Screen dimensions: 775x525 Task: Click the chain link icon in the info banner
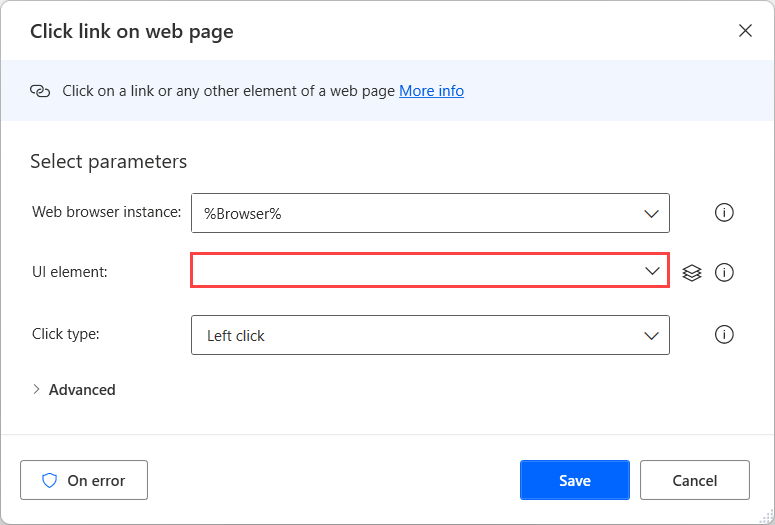[40, 91]
